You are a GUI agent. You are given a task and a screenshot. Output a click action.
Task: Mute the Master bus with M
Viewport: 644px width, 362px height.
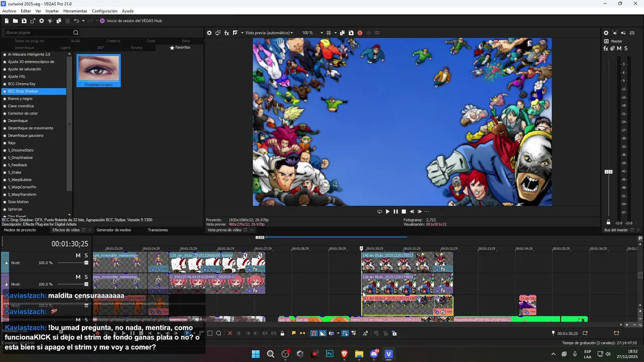pyautogui.click(x=619, y=49)
